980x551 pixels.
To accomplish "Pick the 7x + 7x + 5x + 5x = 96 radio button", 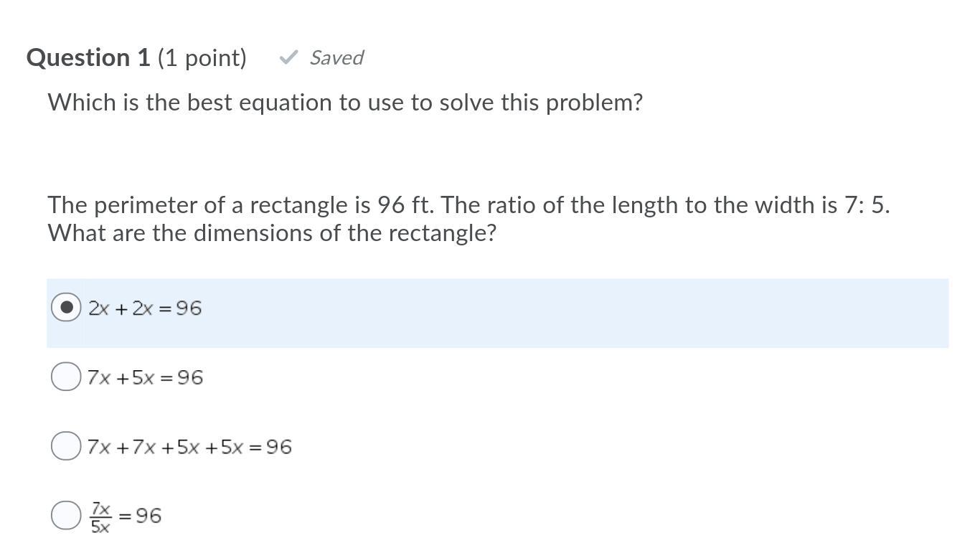I will pyautogui.click(x=66, y=446).
